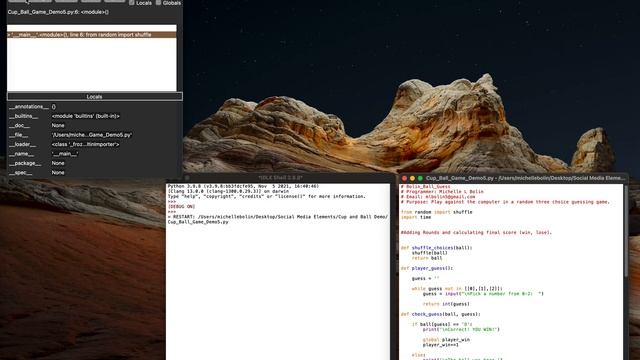The width and height of the screenshot is (640, 360).
Task: Click the 'guess = input(' code line
Action: tap(483, 294)
